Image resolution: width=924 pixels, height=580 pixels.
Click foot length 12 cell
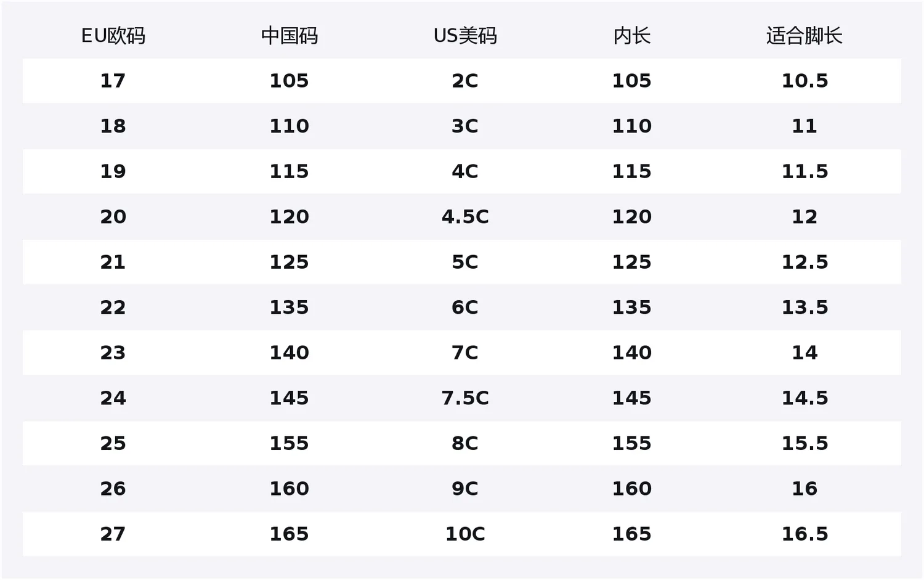(804, 217)
